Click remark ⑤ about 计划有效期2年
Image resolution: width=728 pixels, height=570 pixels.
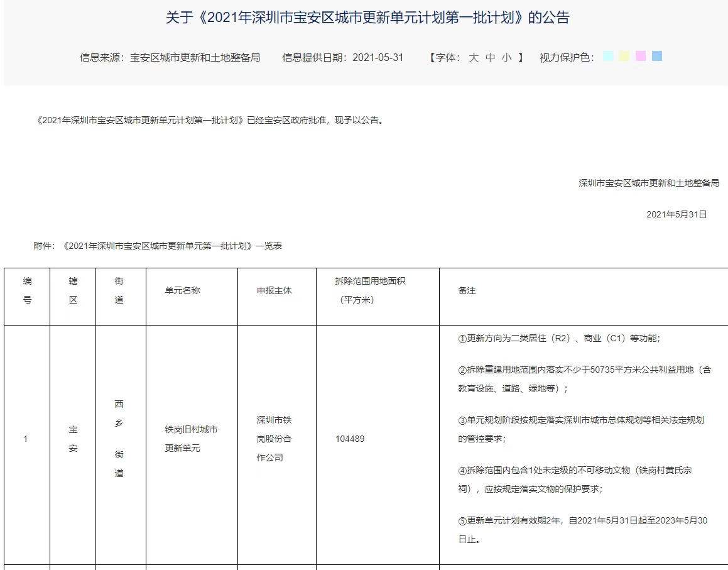(583, 530)
